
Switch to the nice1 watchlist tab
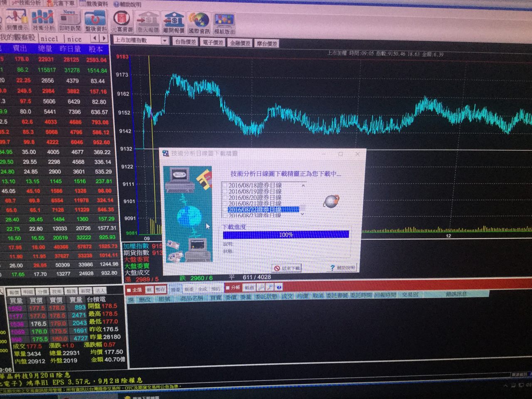tap(49, 38)
